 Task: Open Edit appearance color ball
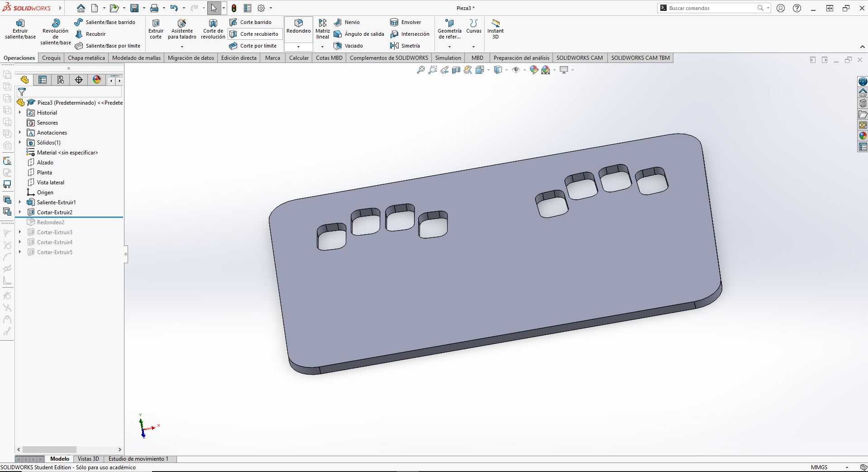click(534, 70)
